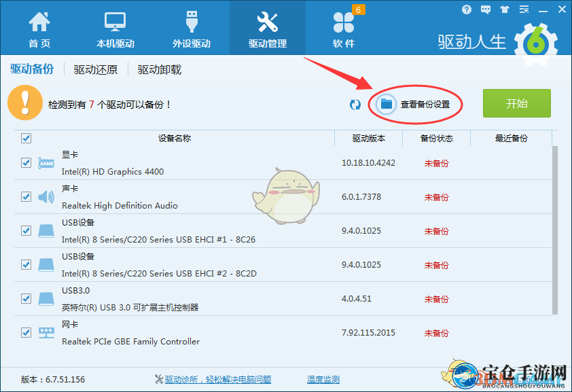Toggle the select-all checkbox in header

click(x=26, y=138)
